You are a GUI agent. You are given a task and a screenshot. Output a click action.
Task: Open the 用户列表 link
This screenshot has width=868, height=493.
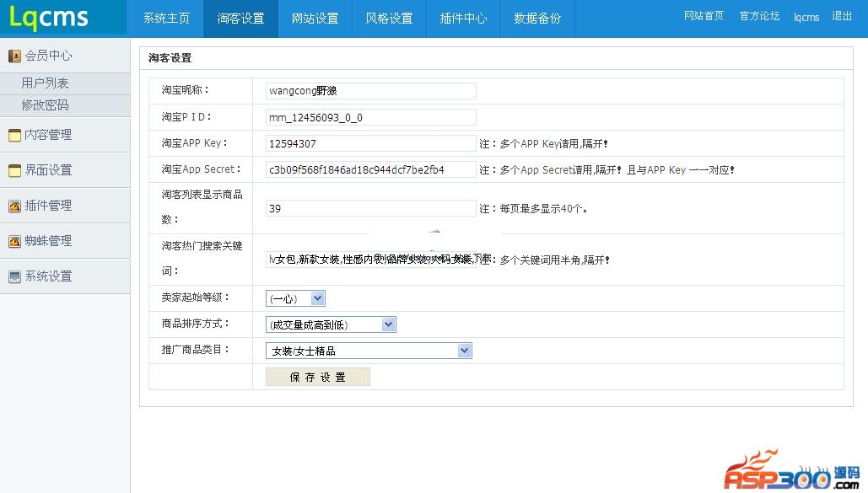(46, 83)
